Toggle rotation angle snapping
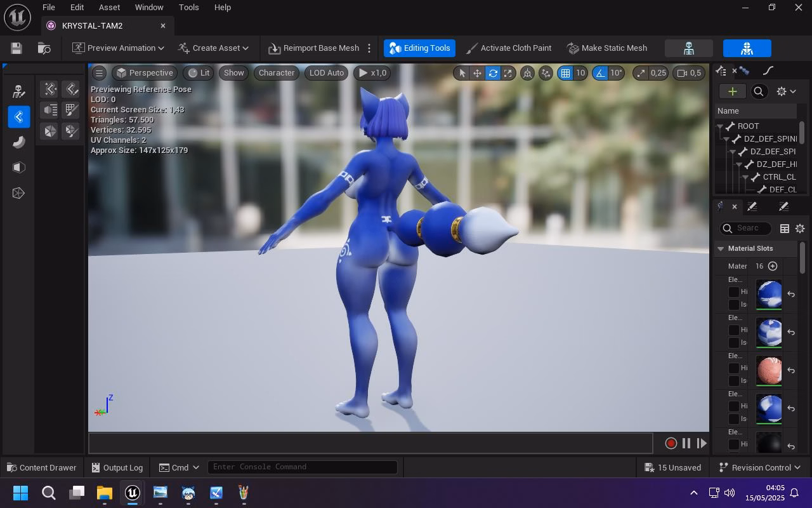This screenshot has width=812, height=508. pyautogui.click(x=600, y=73)
